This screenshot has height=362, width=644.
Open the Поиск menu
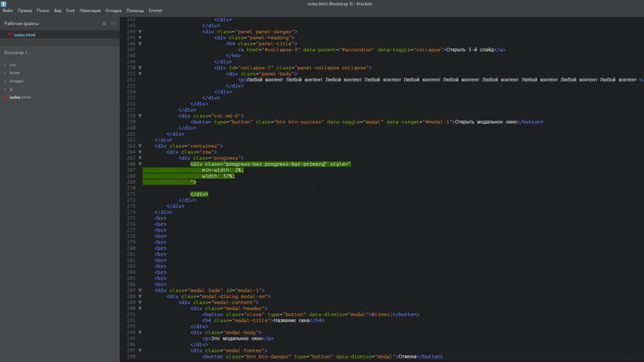43,11
